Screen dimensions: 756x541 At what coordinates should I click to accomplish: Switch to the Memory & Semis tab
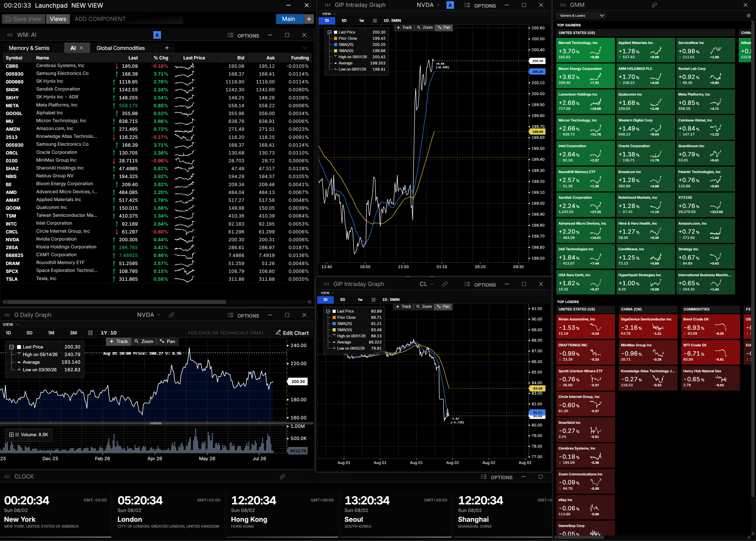(x=29, y=48)
